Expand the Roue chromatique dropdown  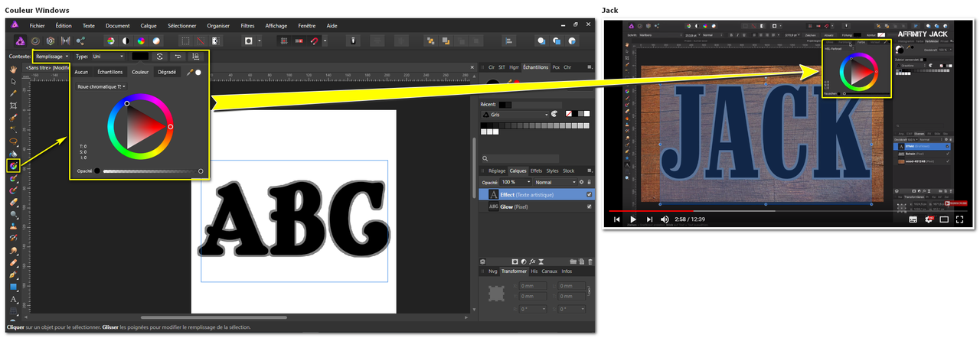point(101,86)
